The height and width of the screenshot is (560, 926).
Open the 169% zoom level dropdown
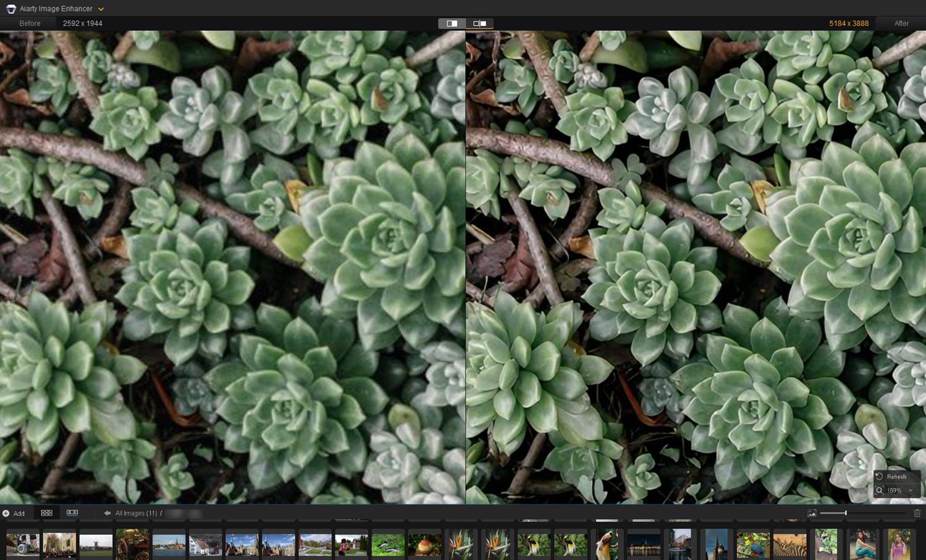[x=901, y=490]
